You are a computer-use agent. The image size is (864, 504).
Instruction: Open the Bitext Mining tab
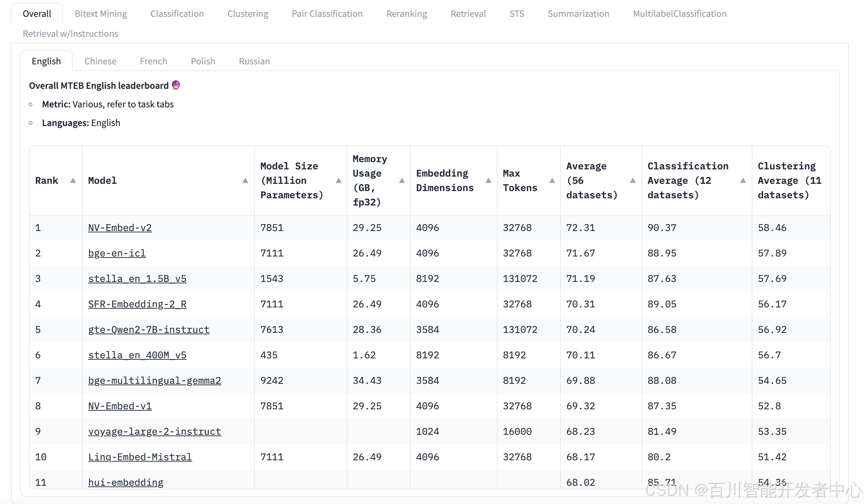click(101, 13)
